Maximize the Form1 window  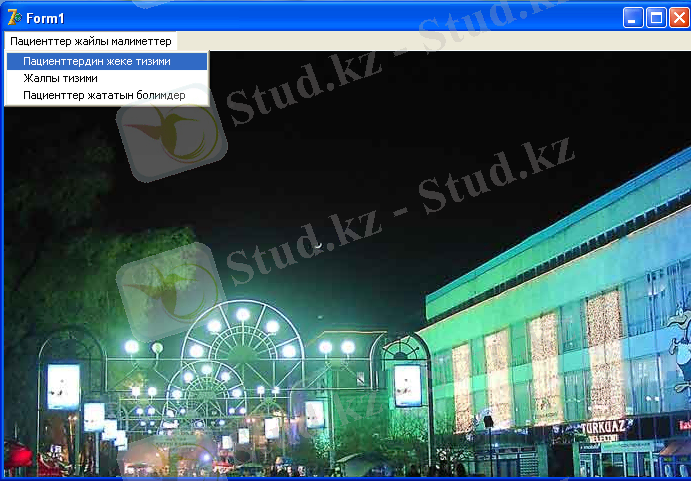(656, 18)
